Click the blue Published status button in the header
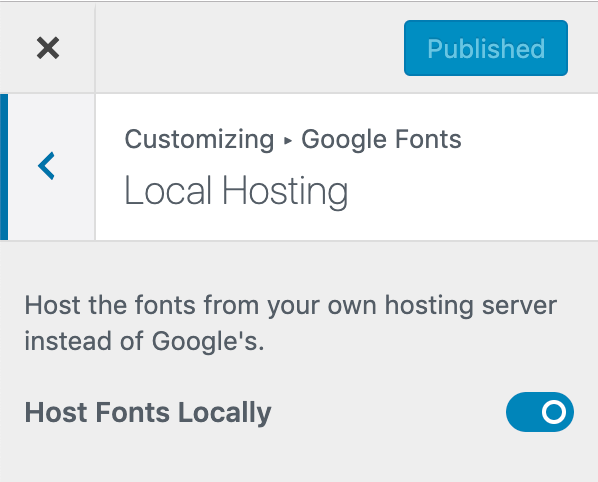Screen dimensions: 598x482 coord(486,48)
